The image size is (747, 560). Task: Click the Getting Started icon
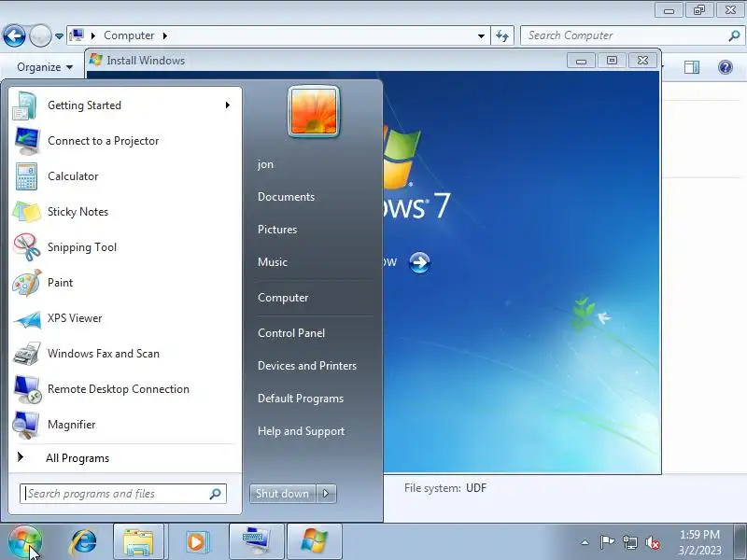(25, 105)
